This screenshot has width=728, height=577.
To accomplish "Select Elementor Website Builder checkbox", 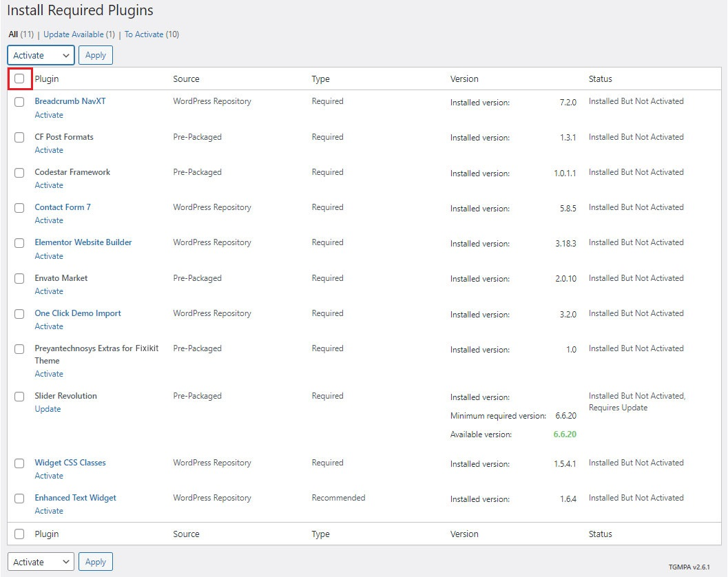I will (x=19, y=243).
